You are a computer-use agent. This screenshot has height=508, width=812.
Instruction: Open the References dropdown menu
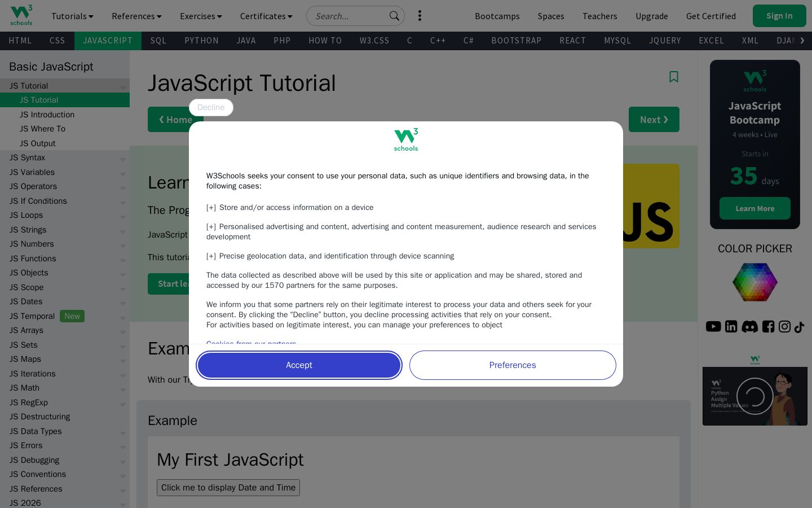(136, 16)
